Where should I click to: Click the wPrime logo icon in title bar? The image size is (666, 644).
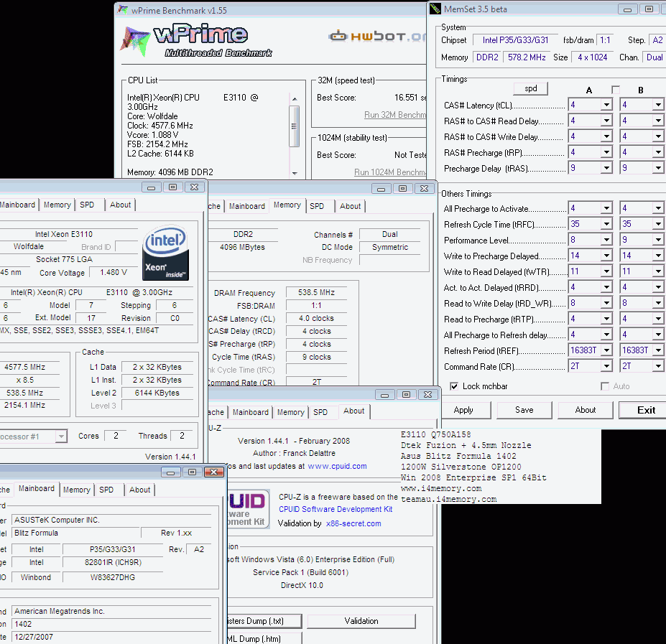click(x=123, y=9)
